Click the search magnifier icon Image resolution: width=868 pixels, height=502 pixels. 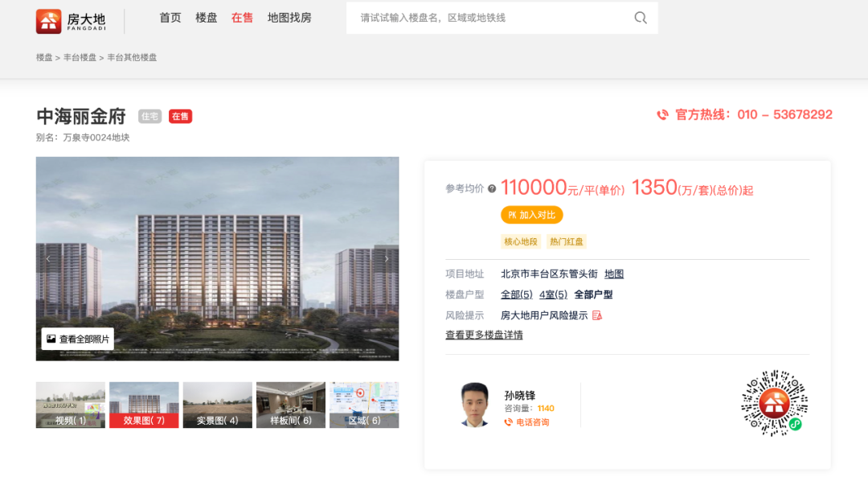click(641, 18)
